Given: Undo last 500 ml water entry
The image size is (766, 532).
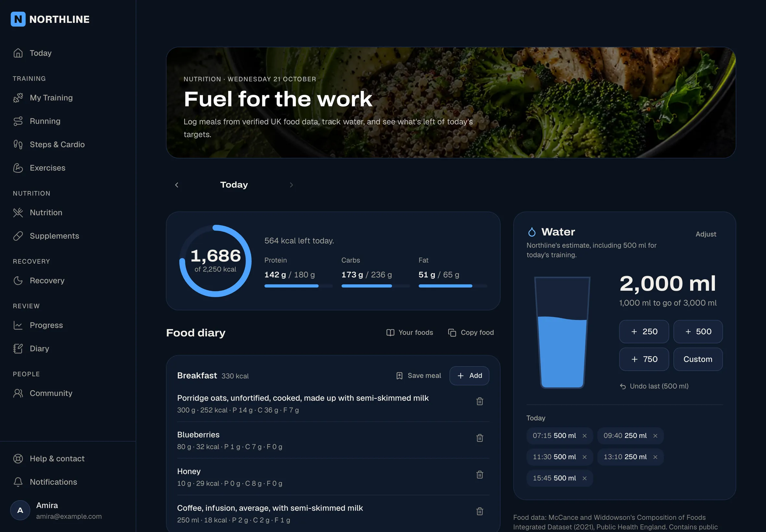Looking at the screenshot, I should 654,386.
